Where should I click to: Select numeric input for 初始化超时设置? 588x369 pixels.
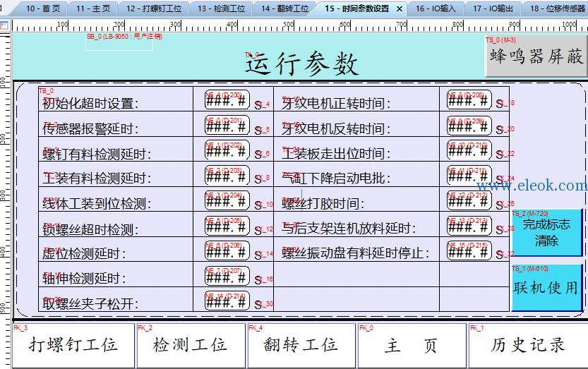coord(227,99)
